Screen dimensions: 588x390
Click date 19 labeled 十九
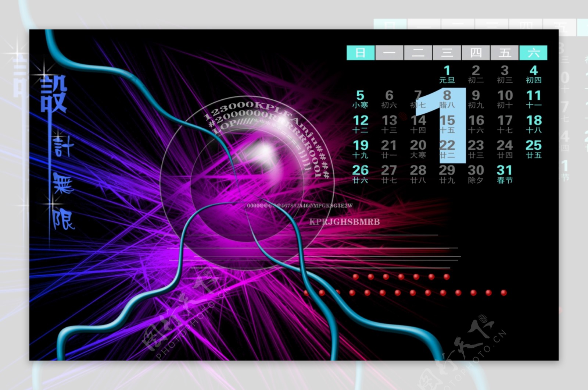pyautogui.click(x=360, y=149)
